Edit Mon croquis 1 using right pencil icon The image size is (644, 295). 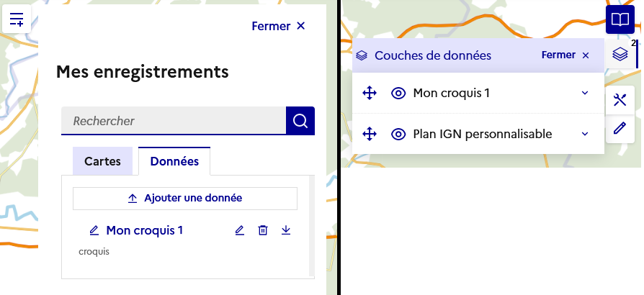click(x=240, y=230)
